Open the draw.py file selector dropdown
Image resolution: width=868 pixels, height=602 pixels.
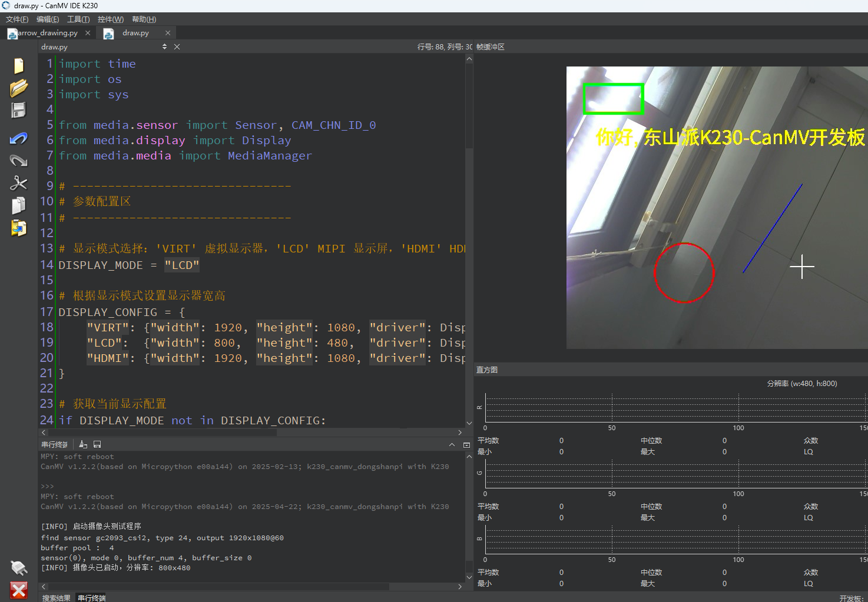[x=164, y=46]
